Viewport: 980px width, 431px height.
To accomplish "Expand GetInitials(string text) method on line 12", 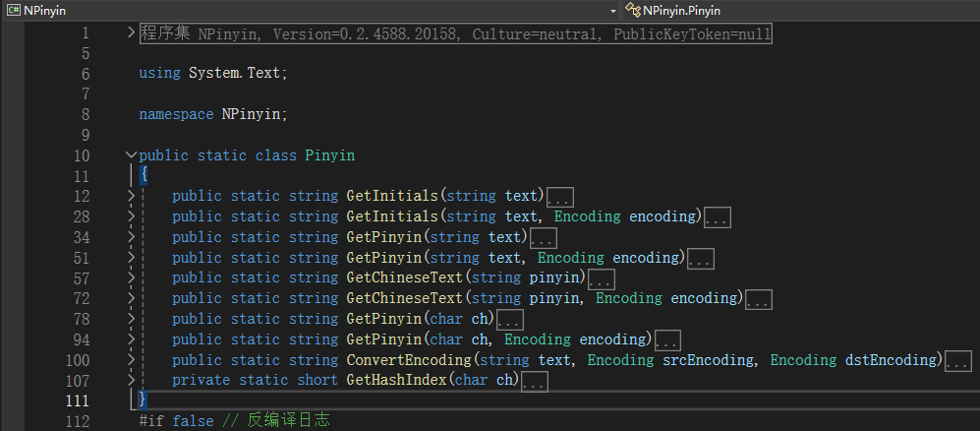I will [x=132, y=195].
